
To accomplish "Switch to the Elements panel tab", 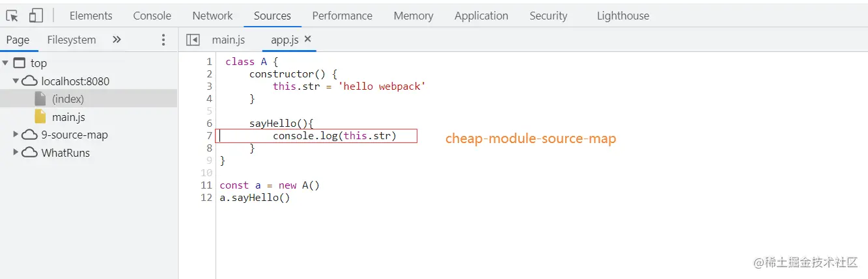I will coord(91,16).
